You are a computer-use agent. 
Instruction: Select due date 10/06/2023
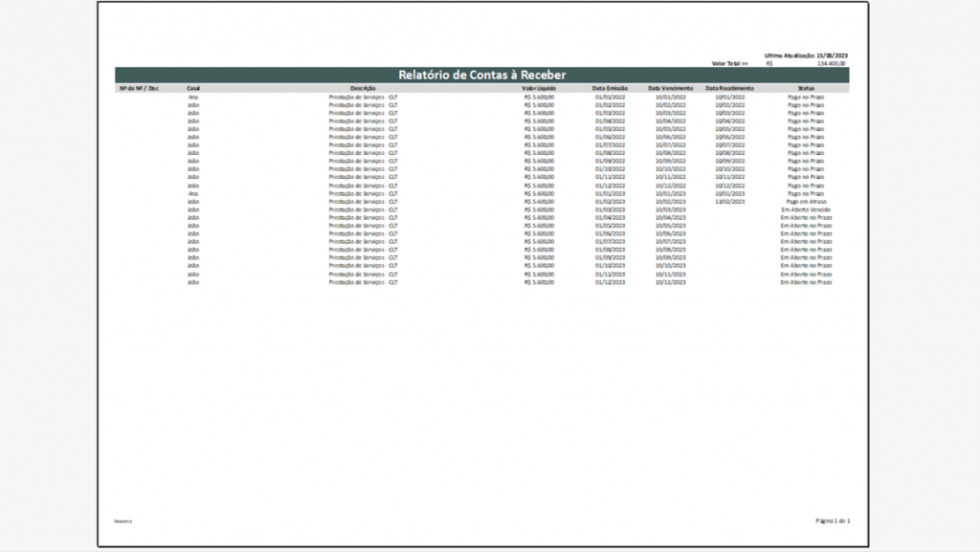tap(670, 233)
